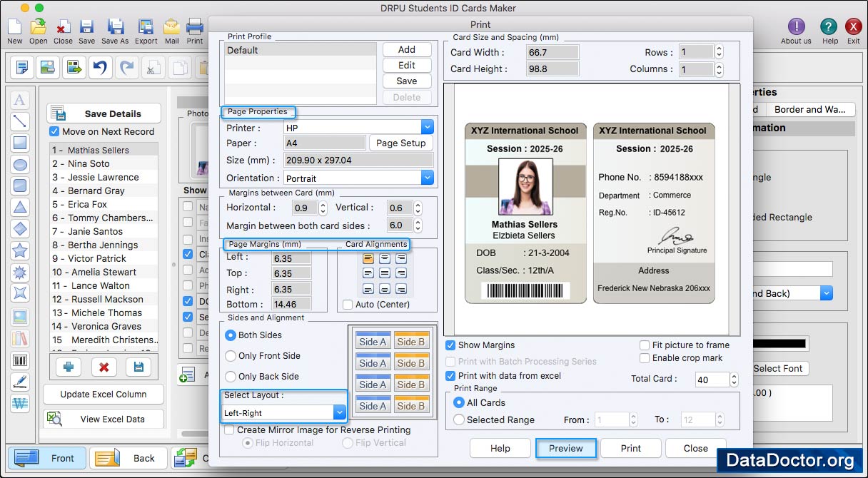Enable Auto (Center) alignment checkbox
Viewport: 868px width, 478px height.
tap(348, 305)
